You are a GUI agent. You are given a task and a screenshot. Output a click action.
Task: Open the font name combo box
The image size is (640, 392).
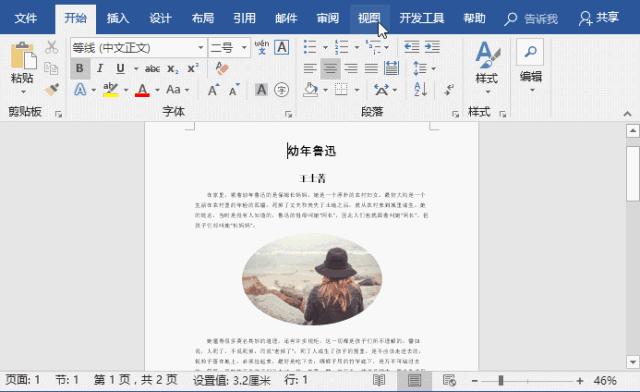tap(138, 48)
